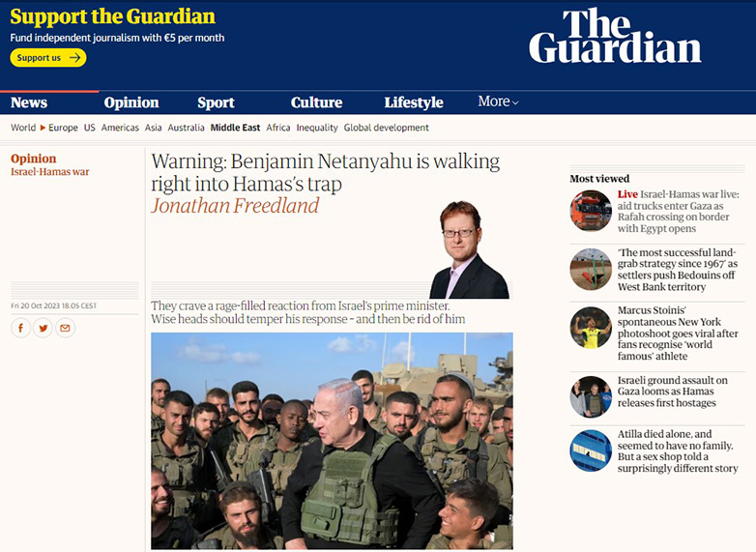Share article via Facebook icon
The width and height of the screenshot is (756, 552).
click(x=20, y=329)
